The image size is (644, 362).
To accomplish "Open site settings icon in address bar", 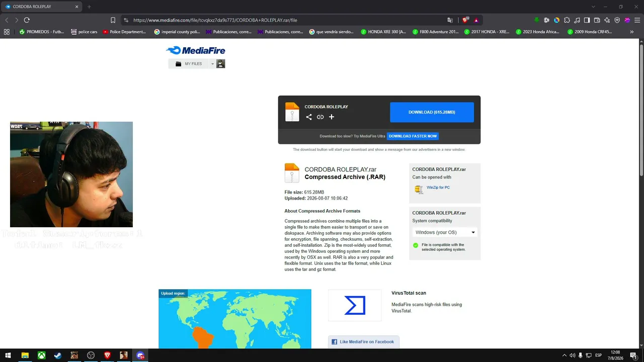I will (x=126, y=20).
